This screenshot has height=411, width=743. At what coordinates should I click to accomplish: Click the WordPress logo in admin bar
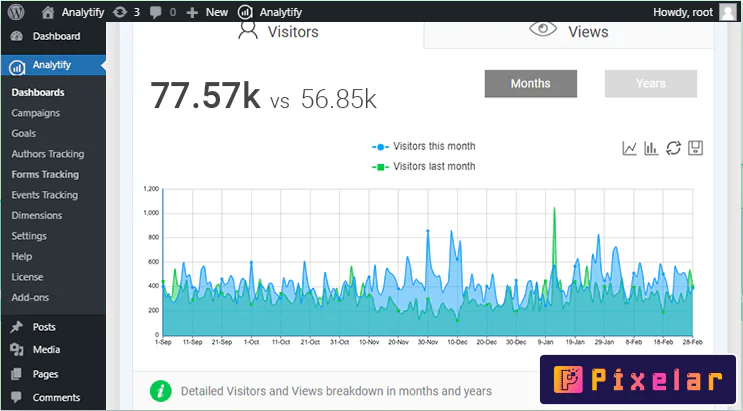[16, 12]
